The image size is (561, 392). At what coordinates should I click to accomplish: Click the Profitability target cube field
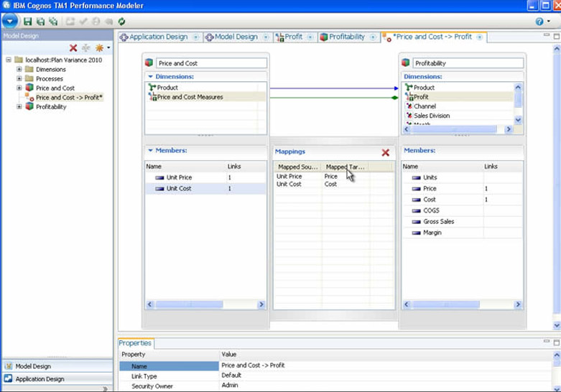(468, 63)
